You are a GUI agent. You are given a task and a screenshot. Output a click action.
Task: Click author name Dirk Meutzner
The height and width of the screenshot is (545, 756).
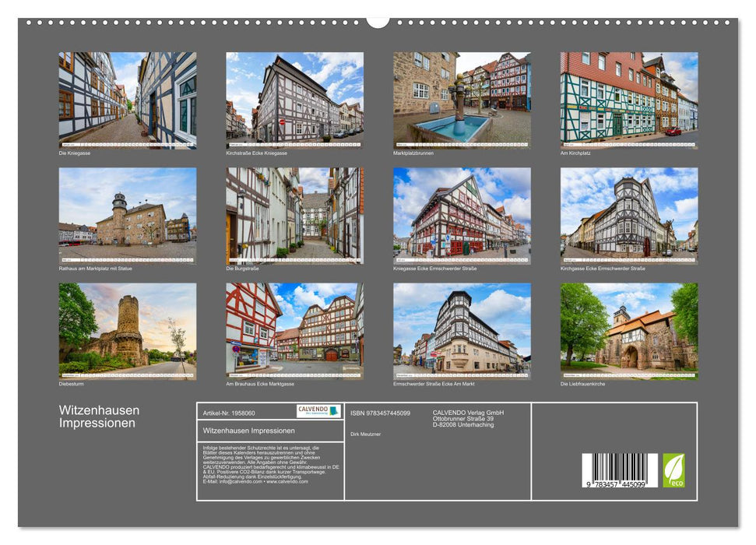coord(364,433)
